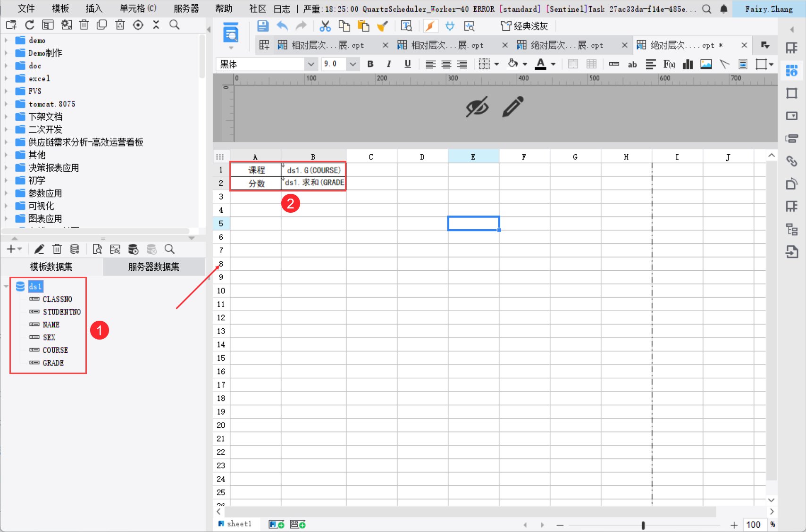The image size is (806, 532).
Task: Click the paste clipboard icon
Action: coord(363,26)
